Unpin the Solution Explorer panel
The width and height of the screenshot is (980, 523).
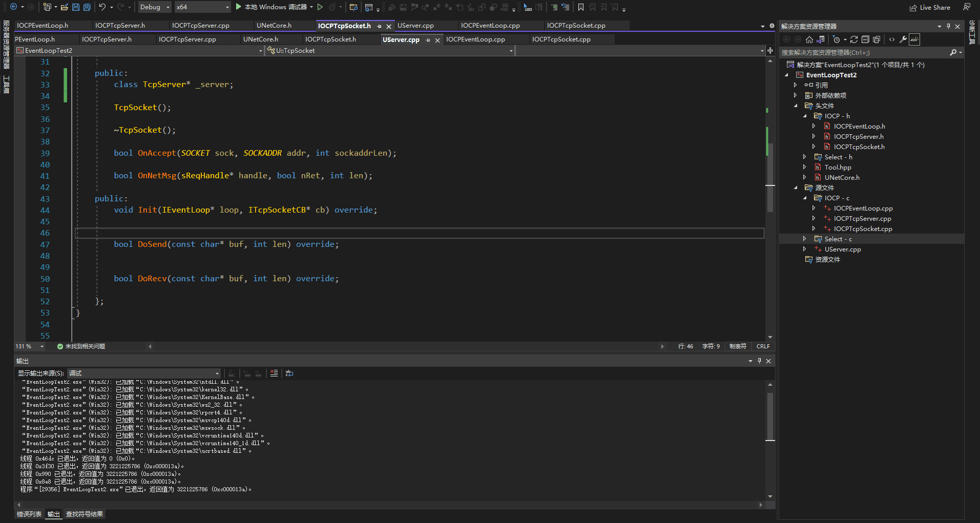click(948, 26)
